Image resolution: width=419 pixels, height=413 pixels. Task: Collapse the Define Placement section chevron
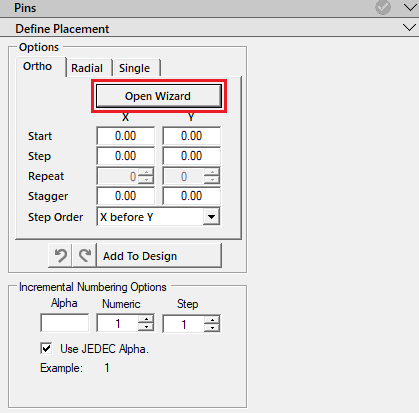pyautogui.click(x=409, y=27)
